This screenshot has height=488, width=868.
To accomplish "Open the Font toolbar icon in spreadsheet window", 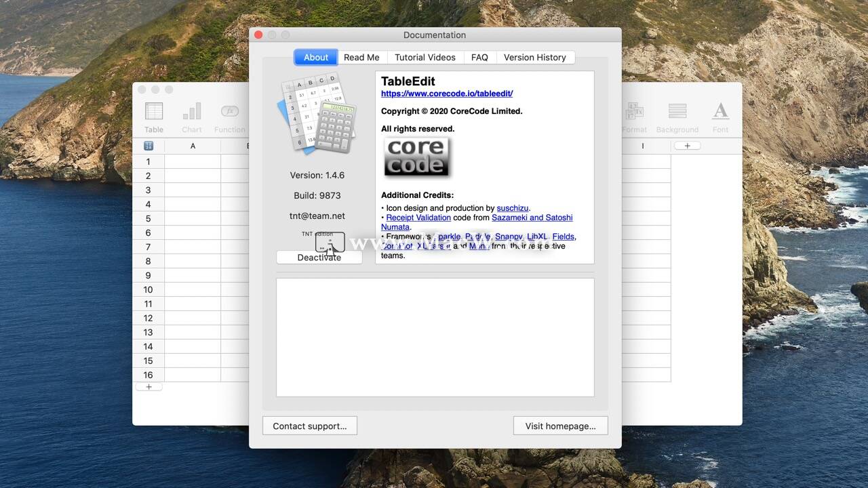I will pos(721,117).
